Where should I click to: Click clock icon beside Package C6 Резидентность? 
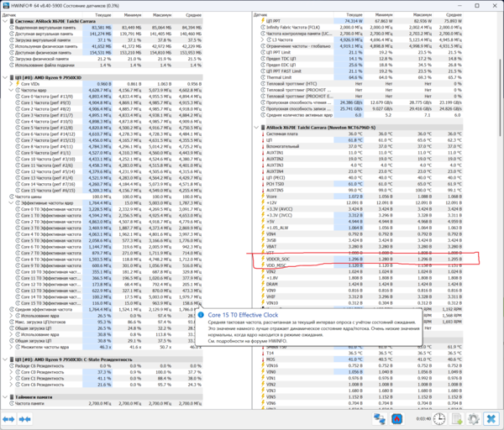(12, 365)
